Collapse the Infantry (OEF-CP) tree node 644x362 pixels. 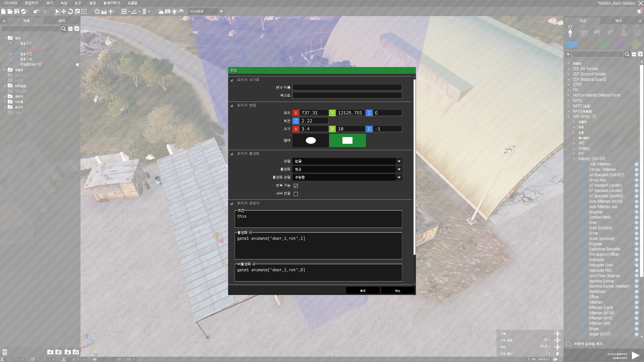(574, 159)
